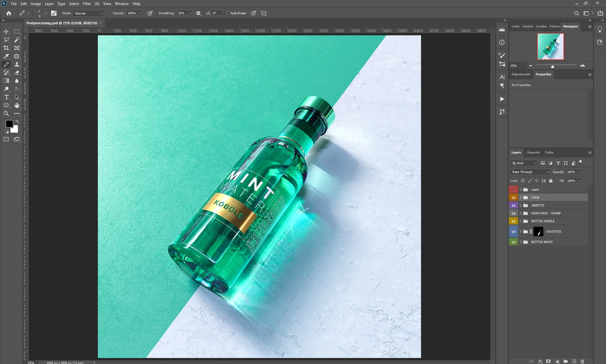Select the Crop tool

click(6, 48)
